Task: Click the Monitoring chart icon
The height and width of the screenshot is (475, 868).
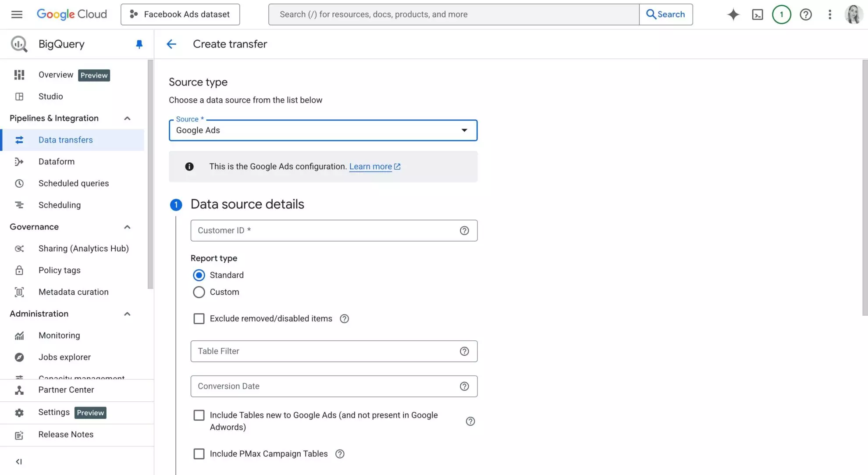Action: click(19, 335)
